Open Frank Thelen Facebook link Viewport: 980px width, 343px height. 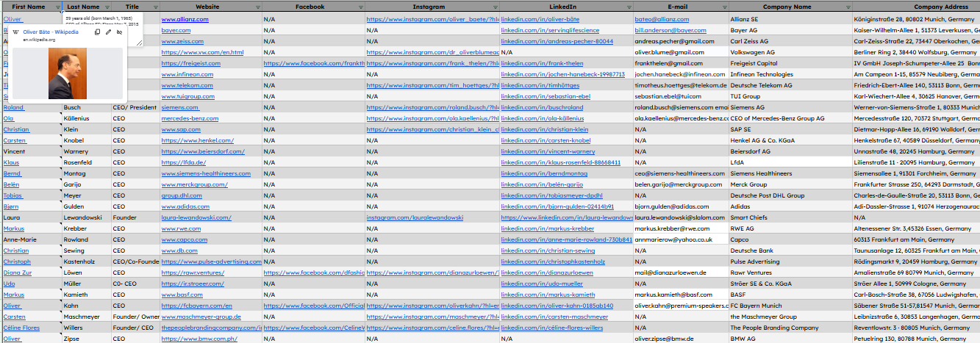[315, 63]
